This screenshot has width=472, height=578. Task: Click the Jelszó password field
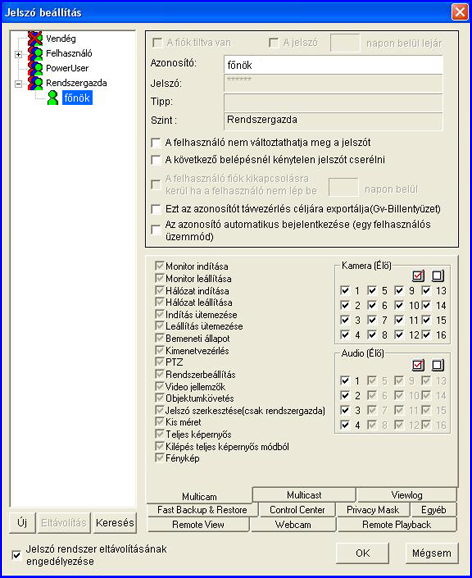(x=333, y=84)
